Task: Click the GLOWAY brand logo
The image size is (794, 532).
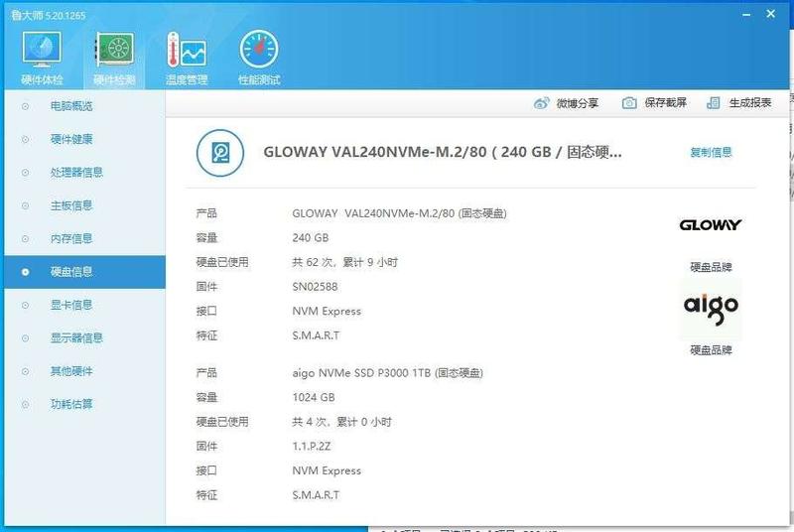Action: 710,224
